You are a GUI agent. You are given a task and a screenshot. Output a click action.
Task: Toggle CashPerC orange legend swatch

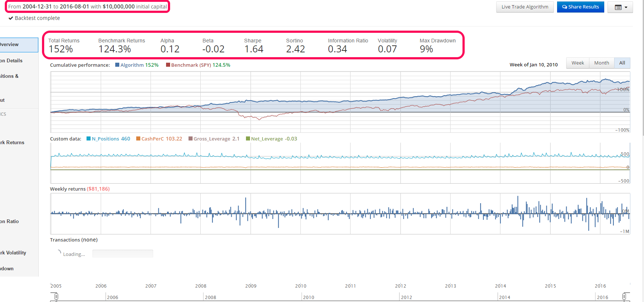[138, 139]
